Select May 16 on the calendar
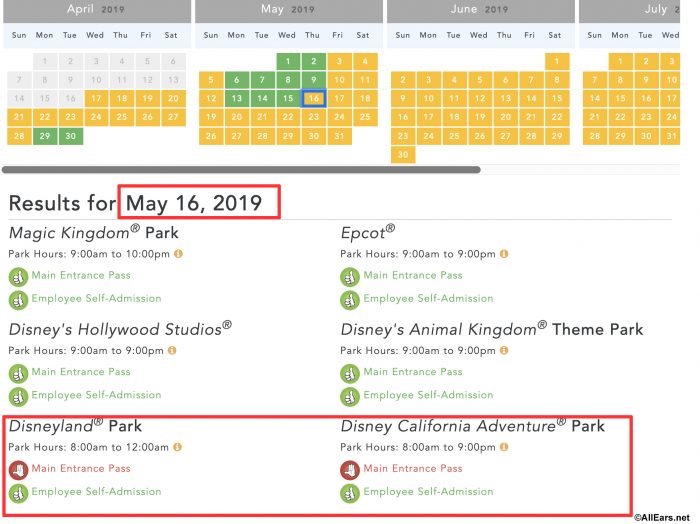Screen dimensions: 700x524 click(314, 99)
